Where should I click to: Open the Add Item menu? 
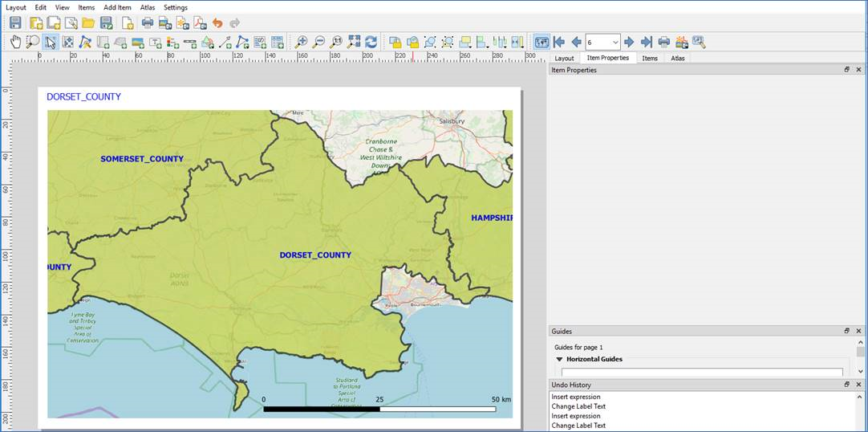tap(117, 8)
